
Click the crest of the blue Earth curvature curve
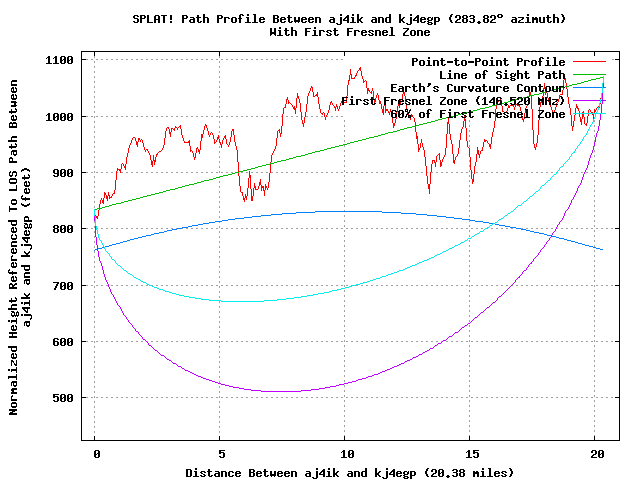347,211
